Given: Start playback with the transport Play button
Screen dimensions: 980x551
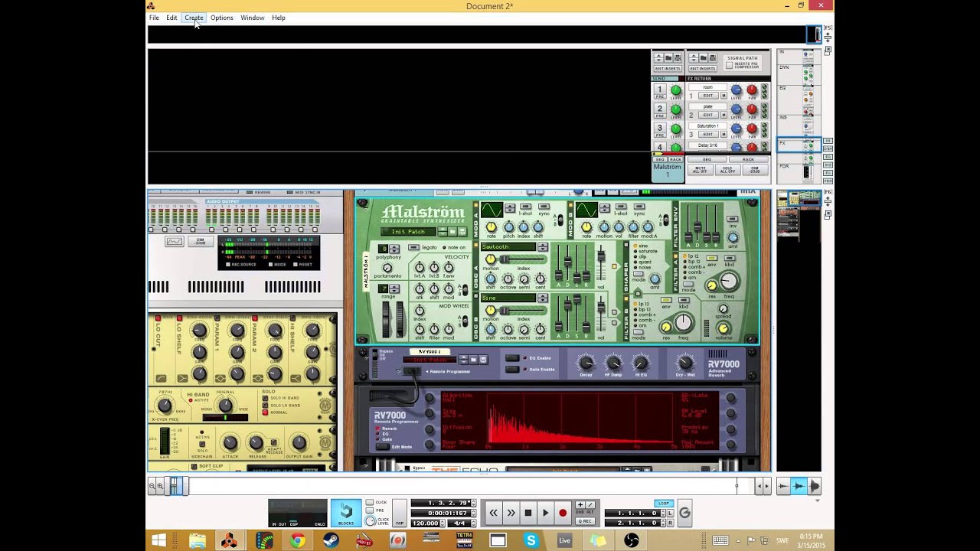Looking at the screenshot, I should 545,513.
